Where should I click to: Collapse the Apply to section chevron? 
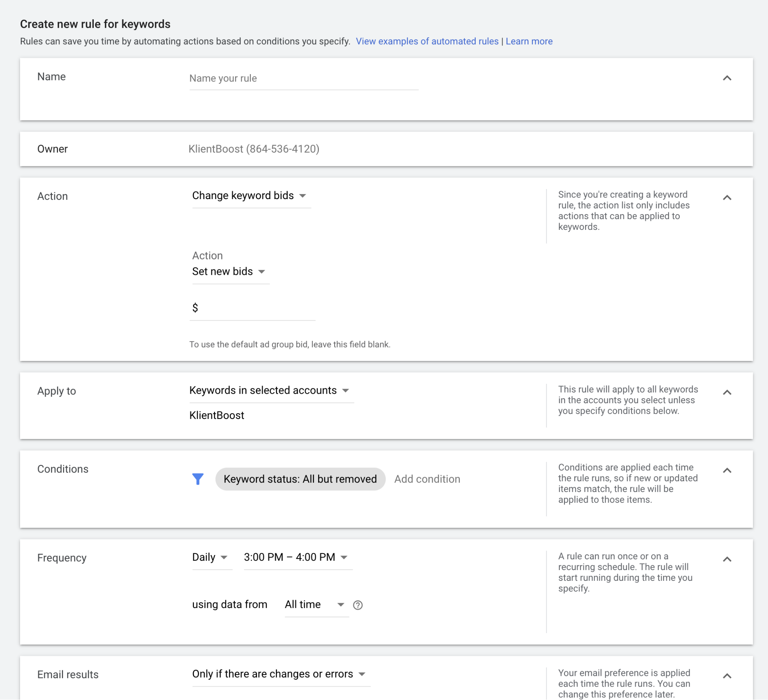727,392
